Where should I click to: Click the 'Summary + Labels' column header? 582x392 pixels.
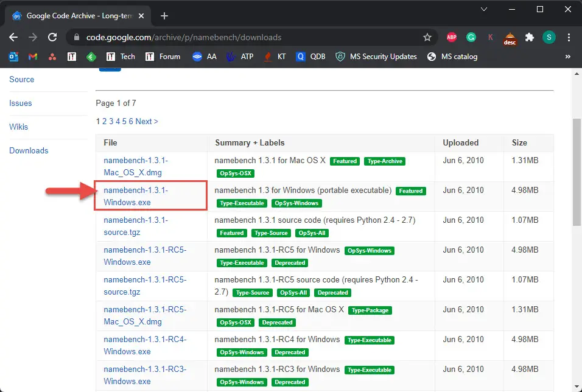(x=250, y=143)
